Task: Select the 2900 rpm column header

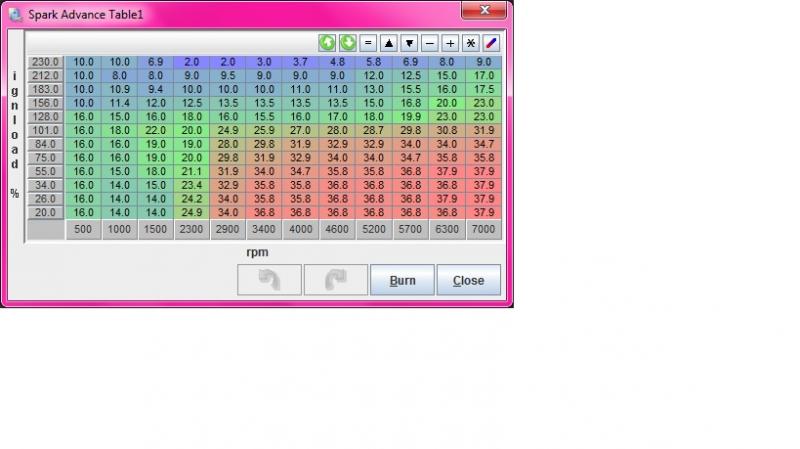Action: (228, 230)
